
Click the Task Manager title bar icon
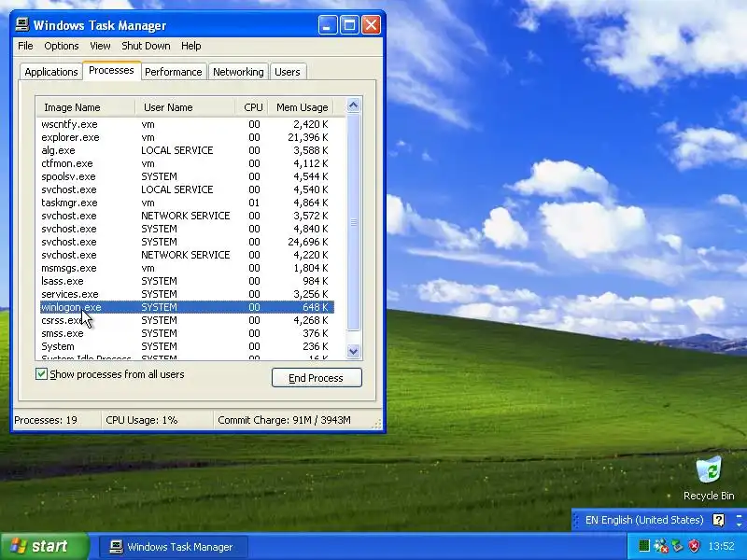(21, 25)
